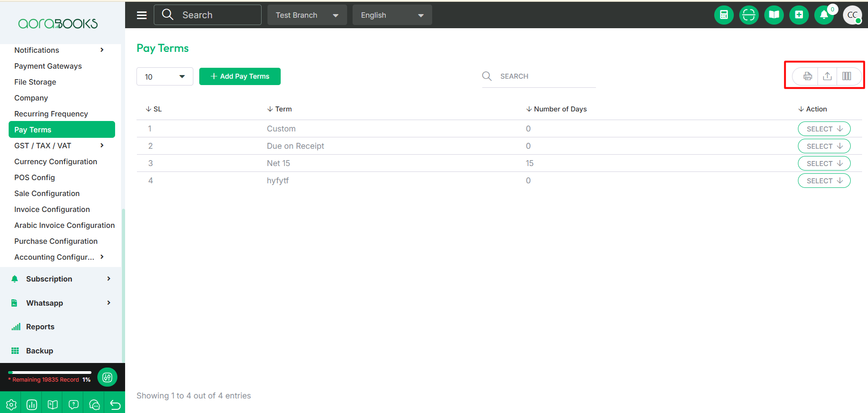
Task: Open File Storage settings
Action: click(35, 82)
